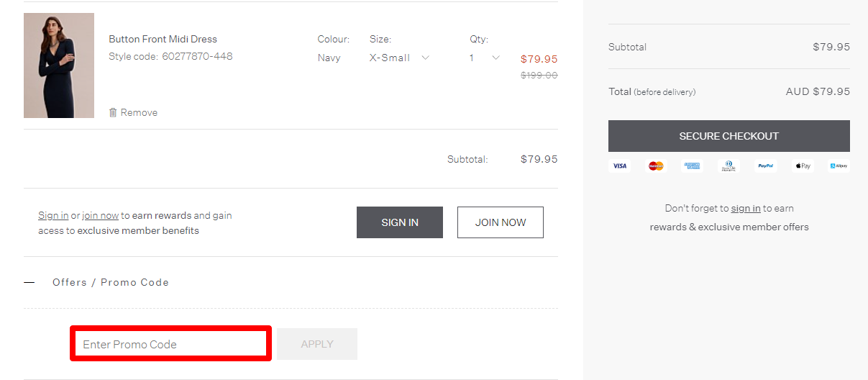Collapse the Offers / Promo Code section
This screenshot has height=380, width=868.
coord(29,282)
